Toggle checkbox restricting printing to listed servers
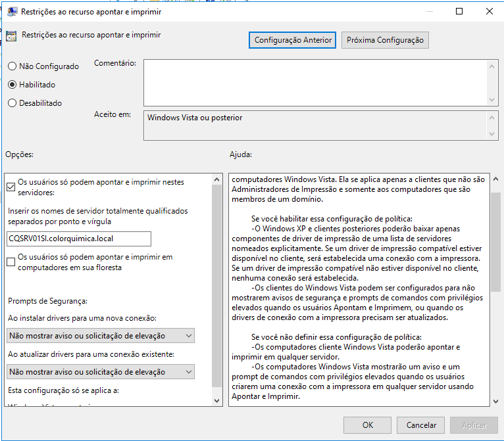This screenshot has height=441, width=504. coord(11,187)
